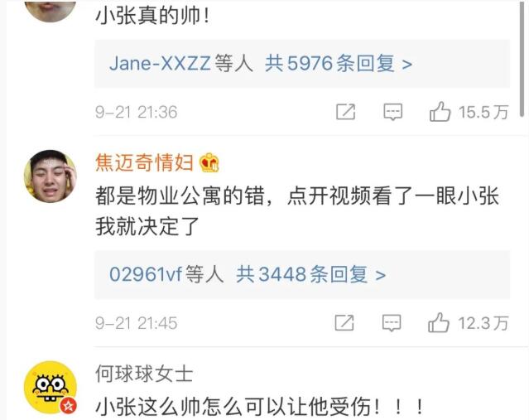
Task: Reply to the 9-21 21:36 comment
Action: coord(393,112)
